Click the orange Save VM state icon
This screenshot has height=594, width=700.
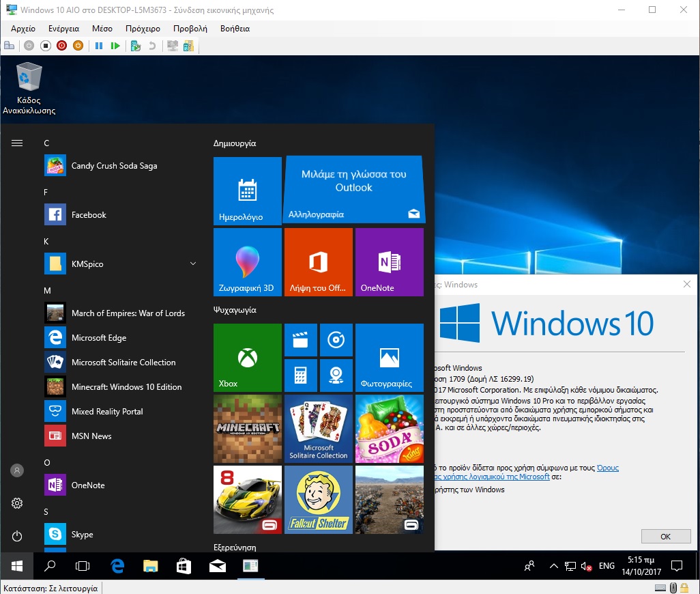pos(78,46)
